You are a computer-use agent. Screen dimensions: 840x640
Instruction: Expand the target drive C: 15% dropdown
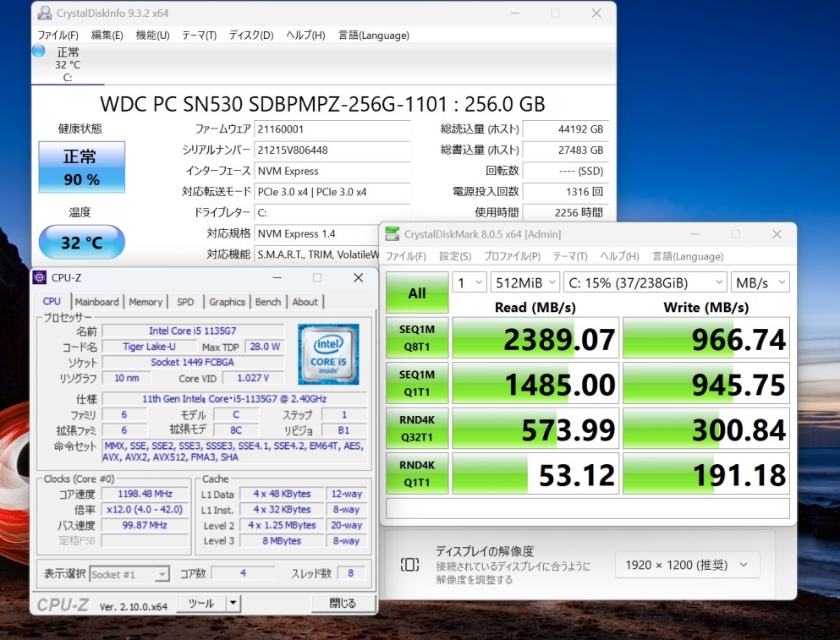tap(646, 282)
